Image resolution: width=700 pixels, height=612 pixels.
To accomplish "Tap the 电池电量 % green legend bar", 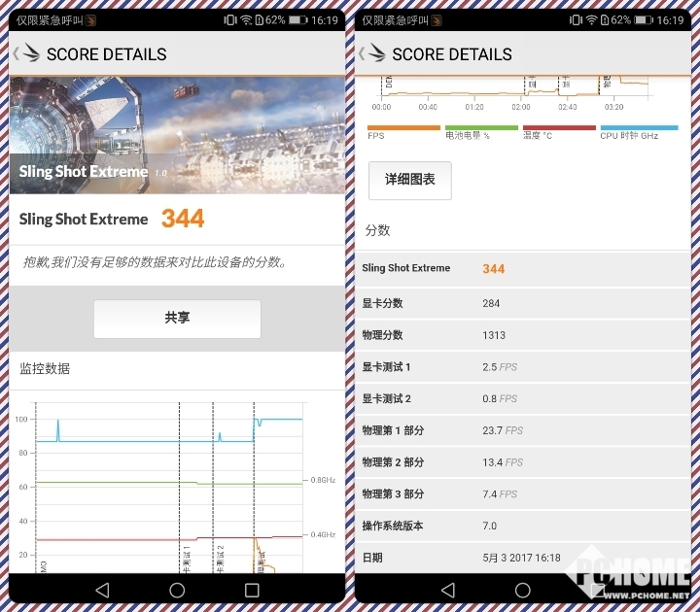I will click(x=481, y=128).
